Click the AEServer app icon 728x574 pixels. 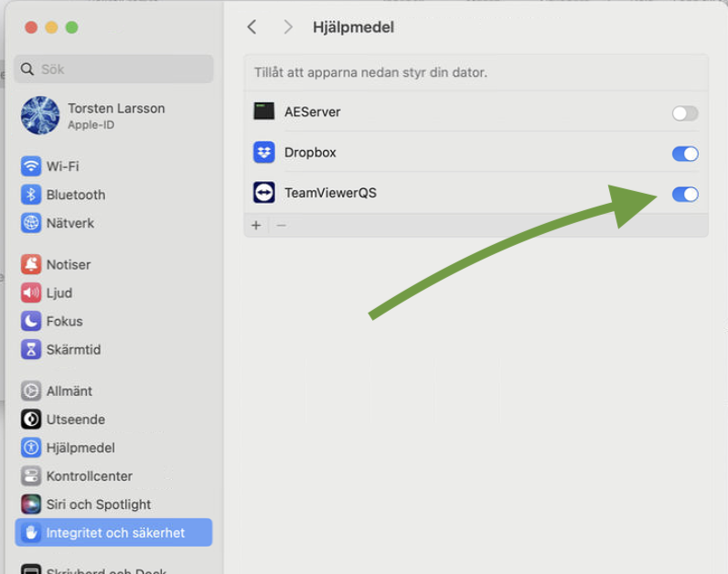[x=264, y=112]
